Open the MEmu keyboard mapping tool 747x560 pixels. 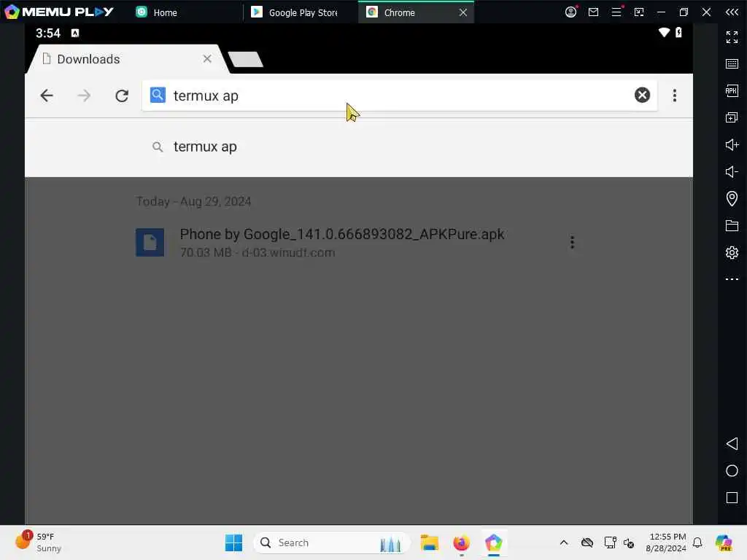tap(732, 64)
